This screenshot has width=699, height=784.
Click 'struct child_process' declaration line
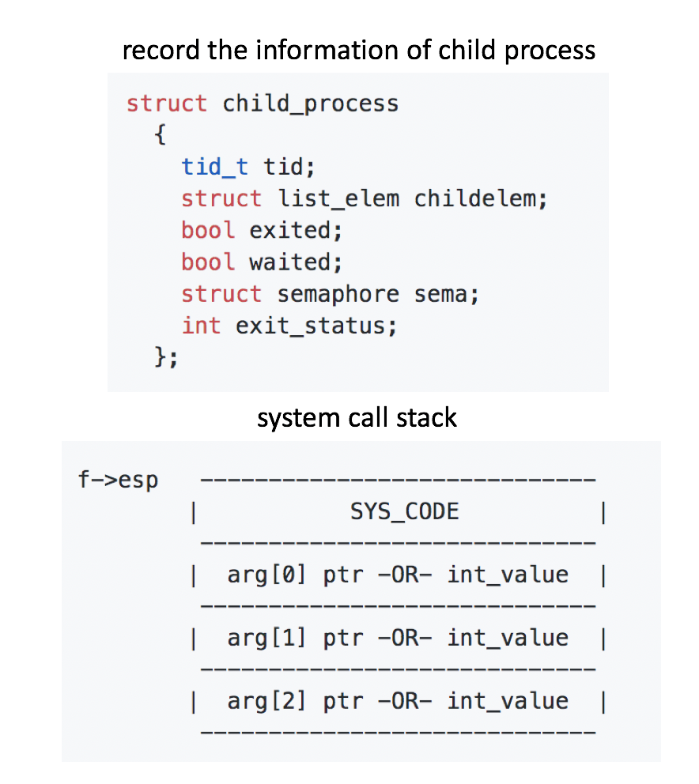point(263,104)
